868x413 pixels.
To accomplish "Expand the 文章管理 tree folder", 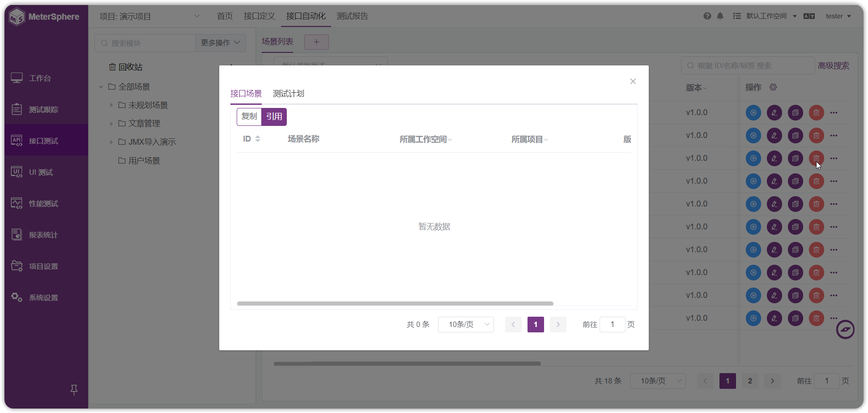I will (x=111, y=123).
